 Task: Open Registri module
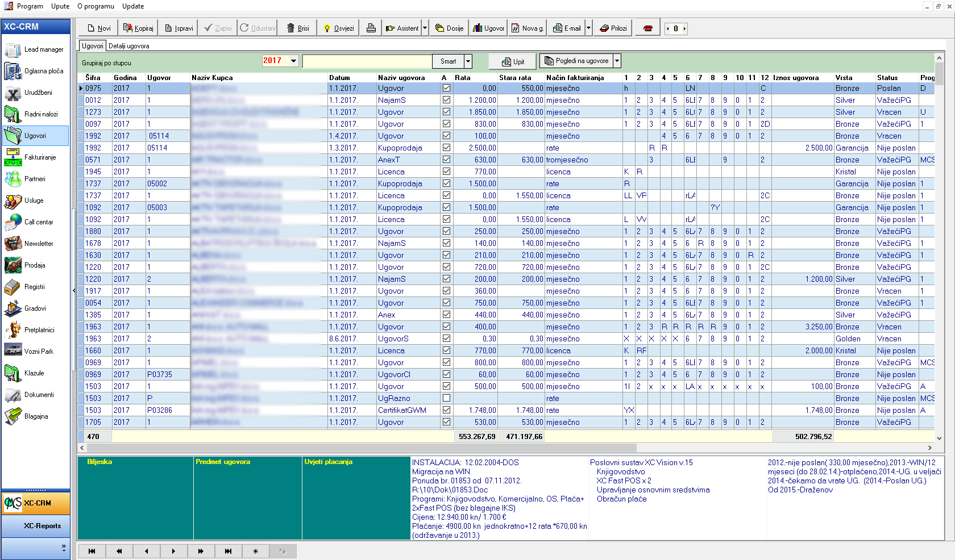(x=35, y=287)
